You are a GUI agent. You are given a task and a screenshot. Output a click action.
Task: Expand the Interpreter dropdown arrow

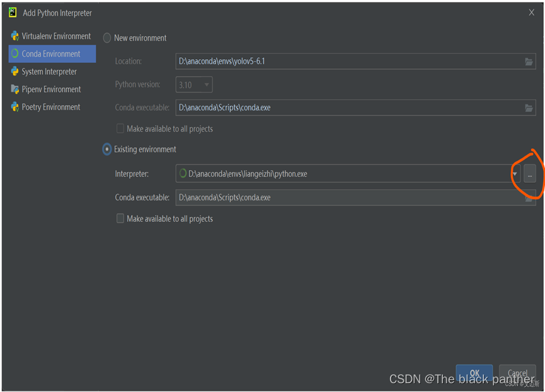pos(515,174)
